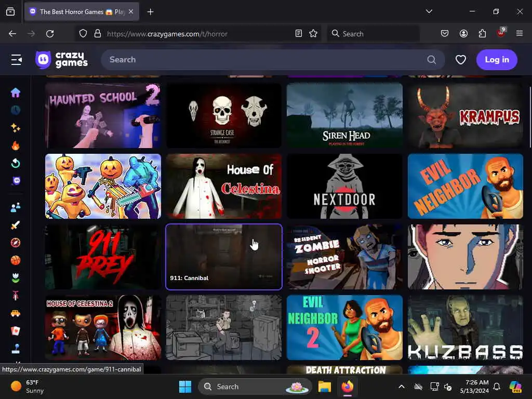
Task: Click the Firefox back arrow
Action: (12, 34)
